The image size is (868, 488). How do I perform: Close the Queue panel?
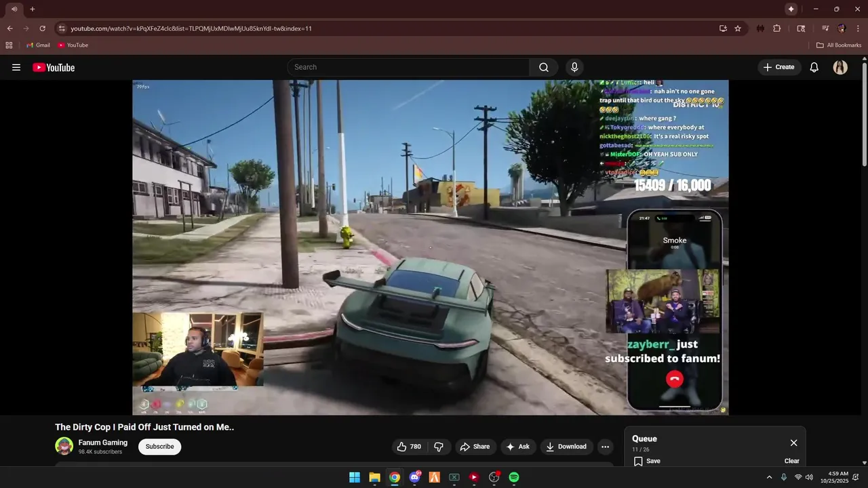tap(793, 443)
